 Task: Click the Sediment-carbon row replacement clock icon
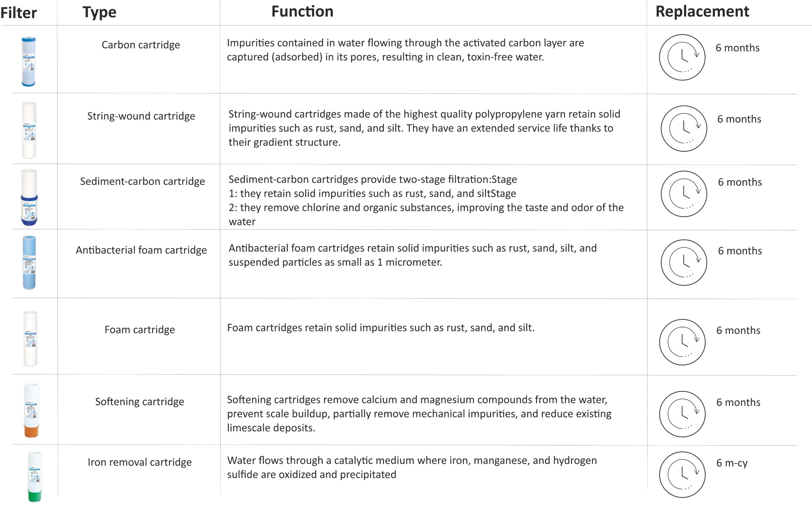point(684,194)
